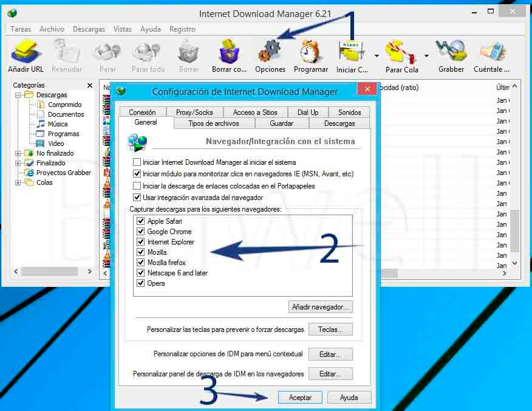The height and width of the screenshot is (411, 532).
Task: Switch to the Proxy/Socks tab
Action: [x=194, y=112]
